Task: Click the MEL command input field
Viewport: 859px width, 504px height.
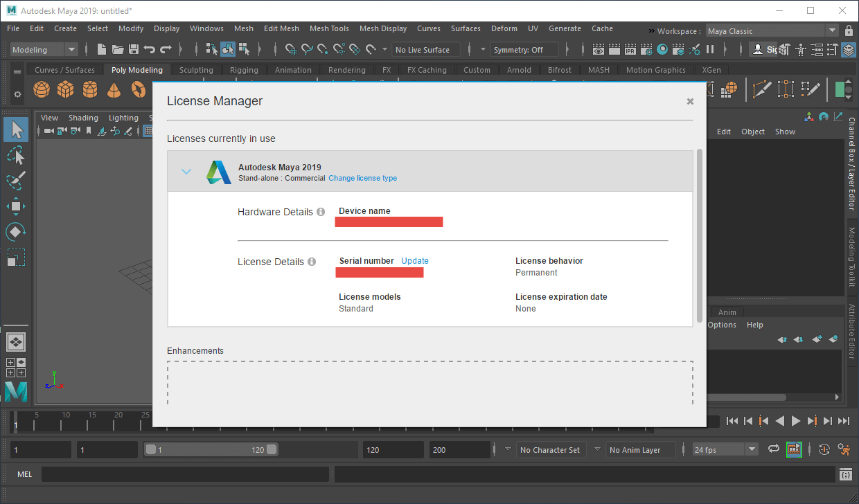Action: coord(185,474)
